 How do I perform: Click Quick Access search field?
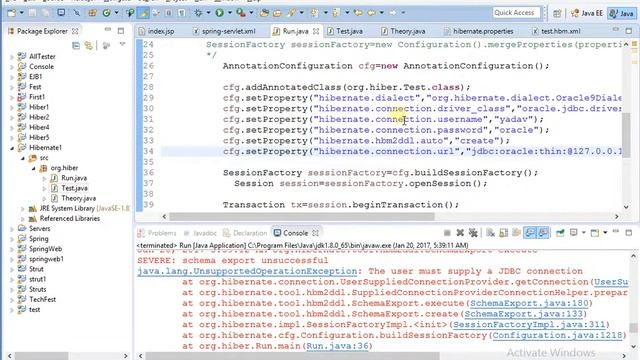coord(516,13)
